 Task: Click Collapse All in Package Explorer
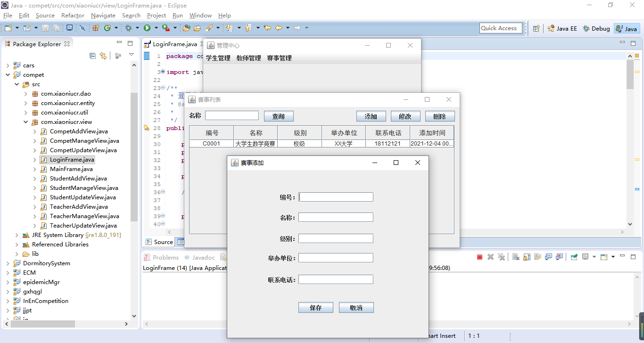[x=92, y=56]
